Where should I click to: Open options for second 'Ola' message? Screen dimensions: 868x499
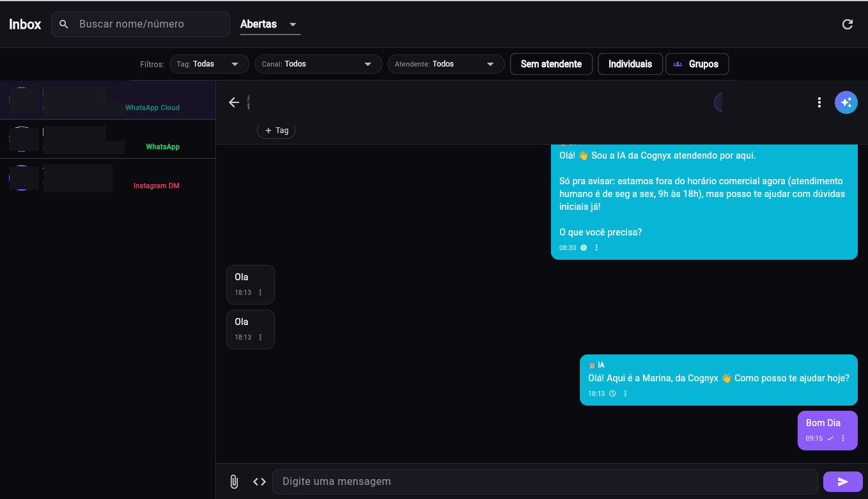pyautogui.click(x=260, y=337)
